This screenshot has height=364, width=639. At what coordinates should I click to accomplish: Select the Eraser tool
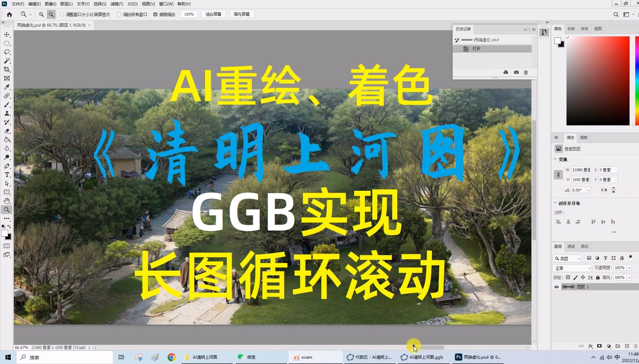click(7, 131)
